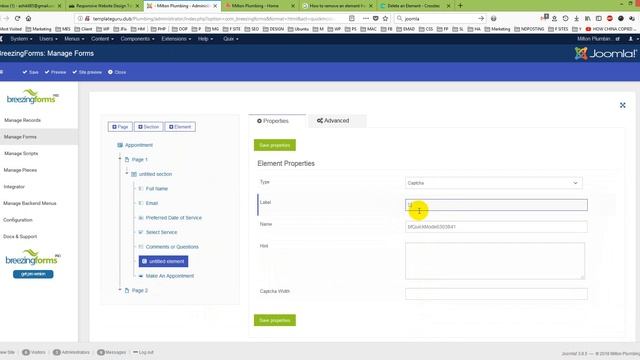Click the Preferred Date of Service calendar icon
The height and width of the screenshot is (360, 640).
tap(141, 218)
